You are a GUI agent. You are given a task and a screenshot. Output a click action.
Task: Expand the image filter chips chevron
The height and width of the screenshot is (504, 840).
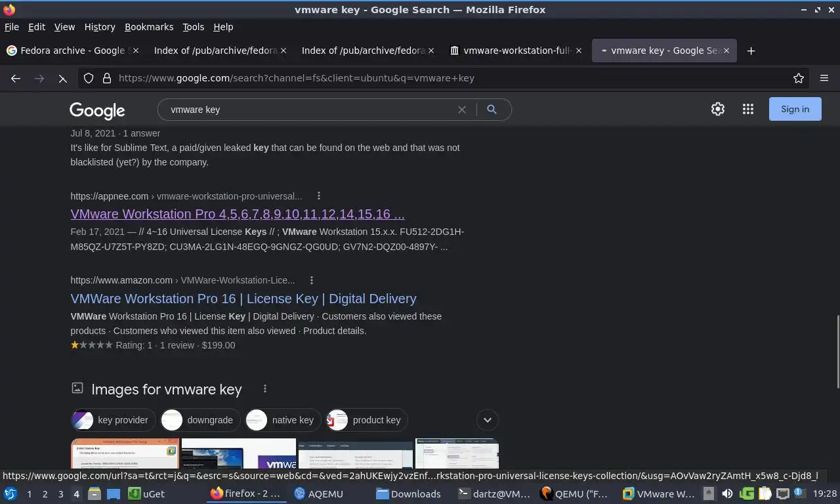pyautogui.click(x=488, y=420)
